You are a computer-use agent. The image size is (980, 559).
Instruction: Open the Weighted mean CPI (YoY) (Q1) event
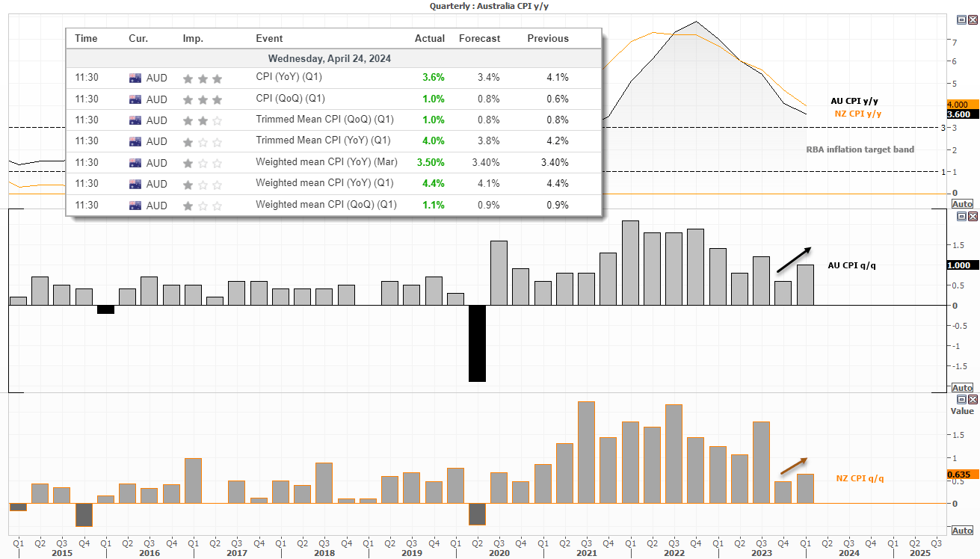pyautogui.click(x=325, y=183)
